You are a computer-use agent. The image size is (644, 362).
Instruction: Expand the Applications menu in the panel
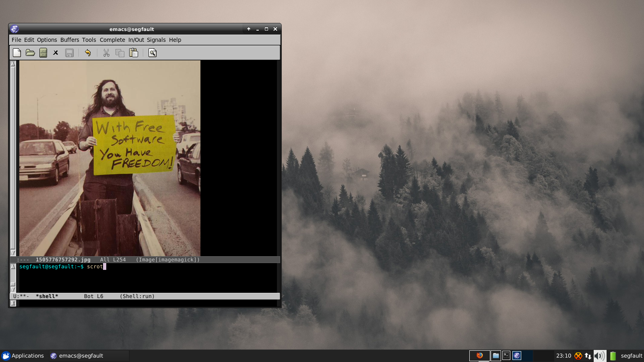[x=23, y=356]
